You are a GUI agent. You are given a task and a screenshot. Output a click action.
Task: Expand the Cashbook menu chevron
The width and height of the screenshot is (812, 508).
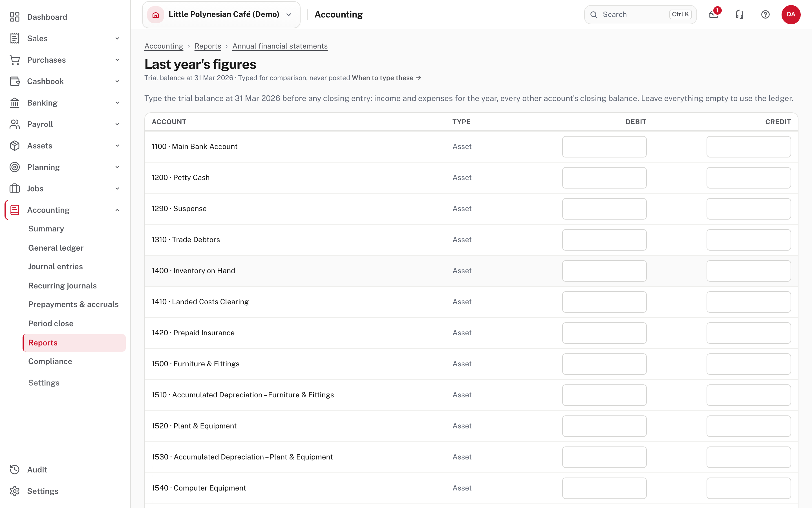point(117,81)
